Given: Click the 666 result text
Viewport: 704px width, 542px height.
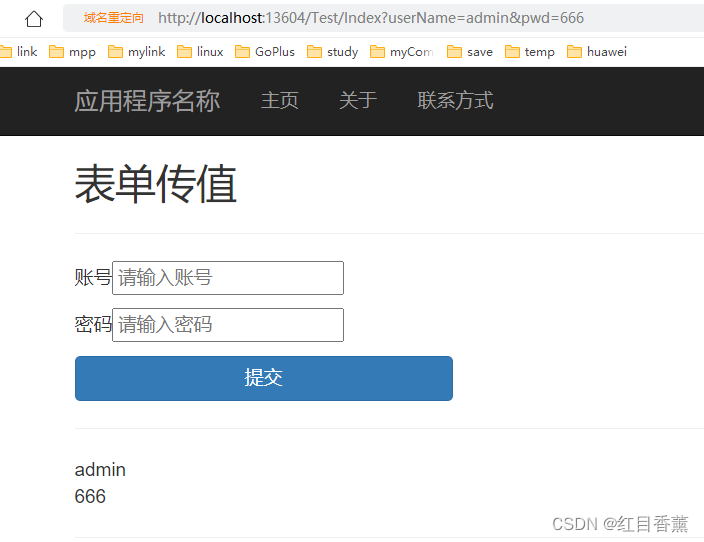Looking at the screenshot, I should click(x=90, y=497).
